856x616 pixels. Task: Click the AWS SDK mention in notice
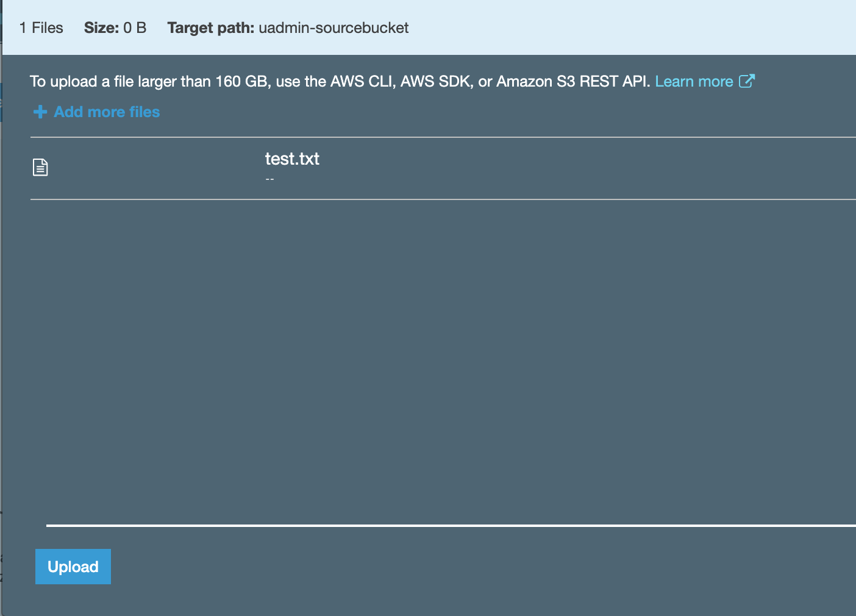[435, 82]
